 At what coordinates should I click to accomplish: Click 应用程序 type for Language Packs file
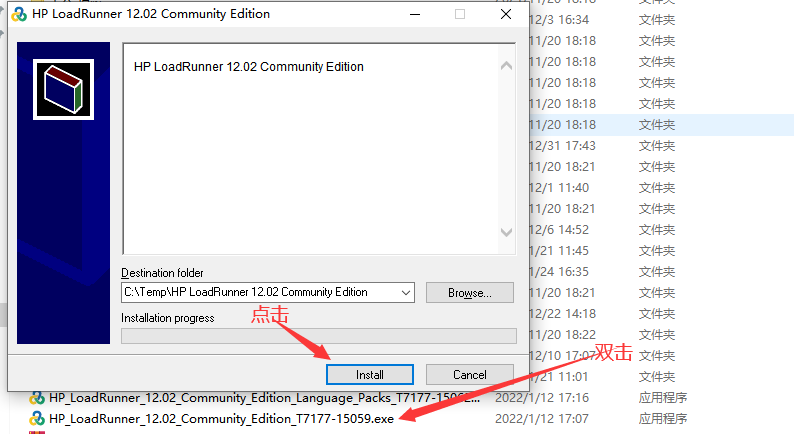click(x=662, y=398)
